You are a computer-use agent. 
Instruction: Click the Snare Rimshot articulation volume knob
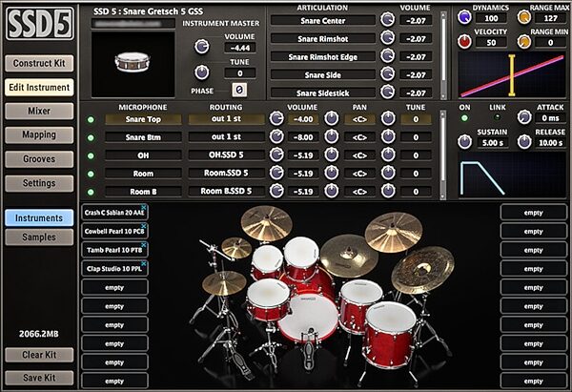coord(387,37)
